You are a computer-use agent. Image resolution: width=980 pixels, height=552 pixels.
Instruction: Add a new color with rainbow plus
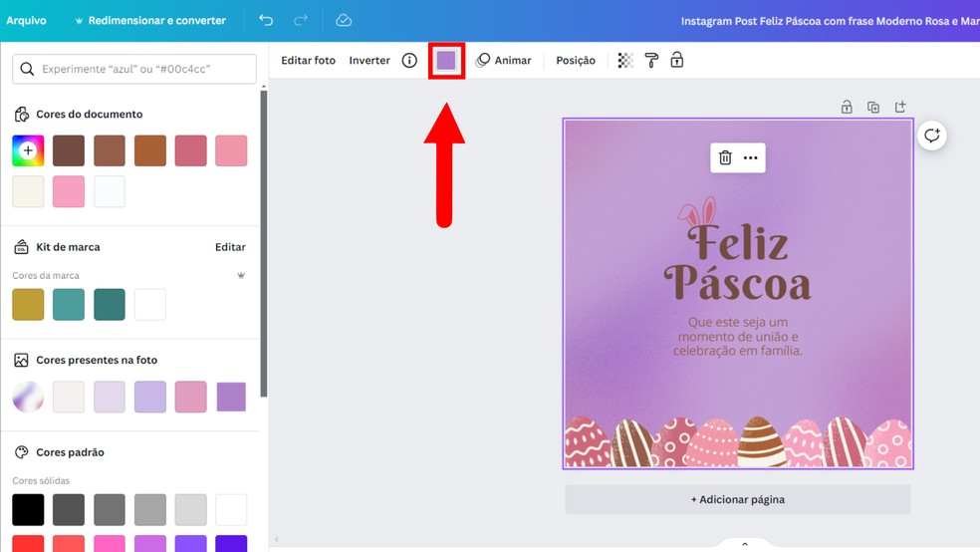click(x=28, y=150)
